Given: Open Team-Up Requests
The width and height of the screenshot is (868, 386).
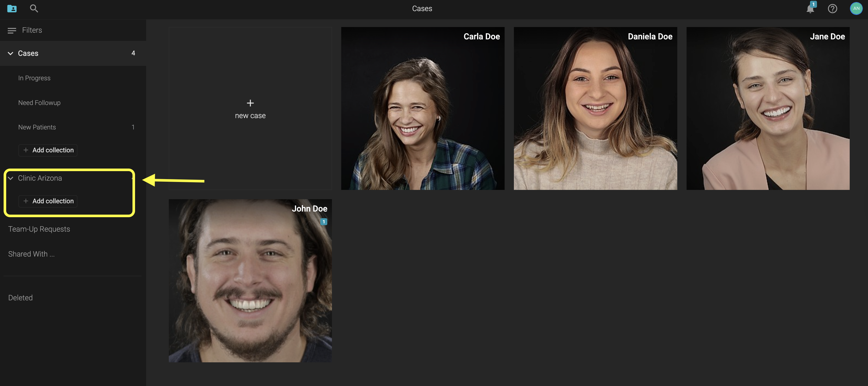Looking at the screenshot, I should (39, 229).
